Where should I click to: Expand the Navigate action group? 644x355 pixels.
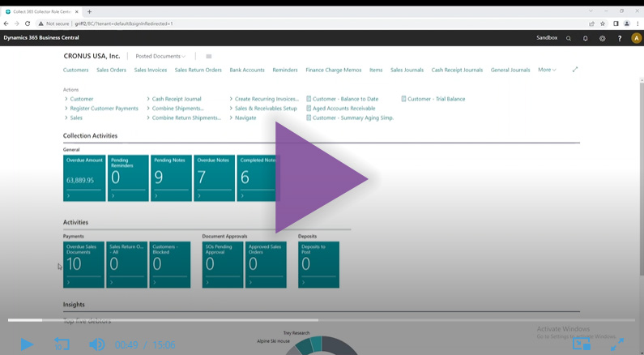tap(243, 118)
